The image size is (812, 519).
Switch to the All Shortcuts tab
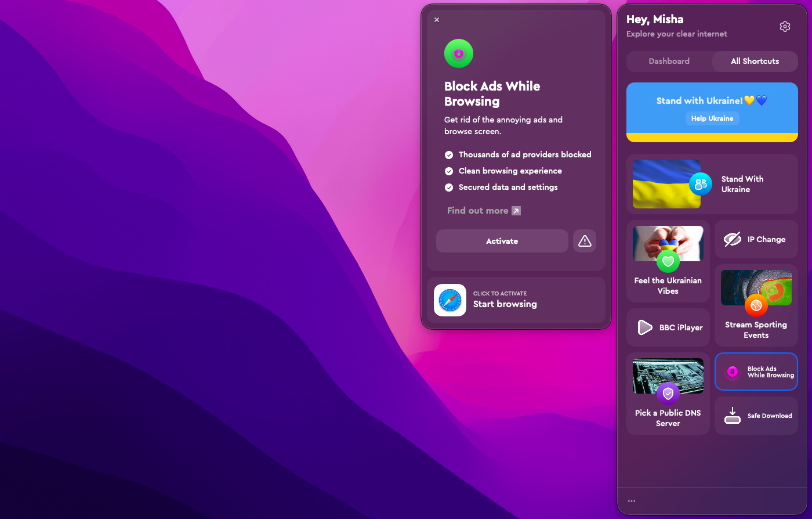755,62
